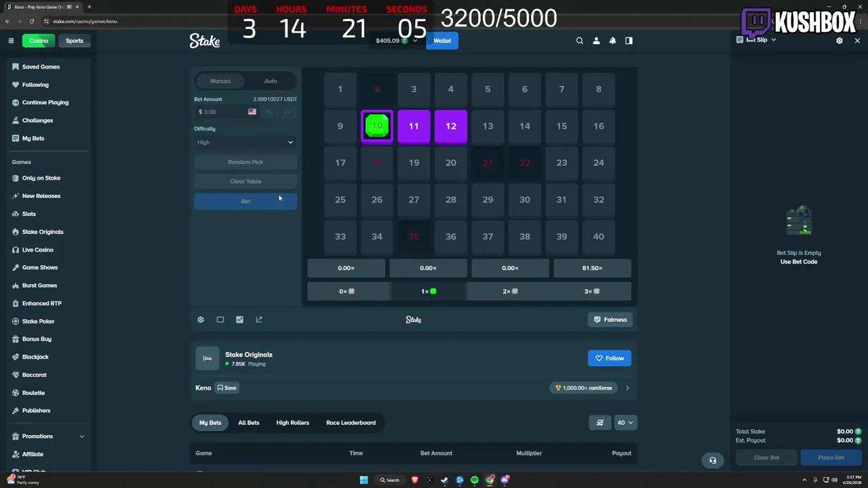Open Windows Start button on taskbar

[x=364, y=480]
